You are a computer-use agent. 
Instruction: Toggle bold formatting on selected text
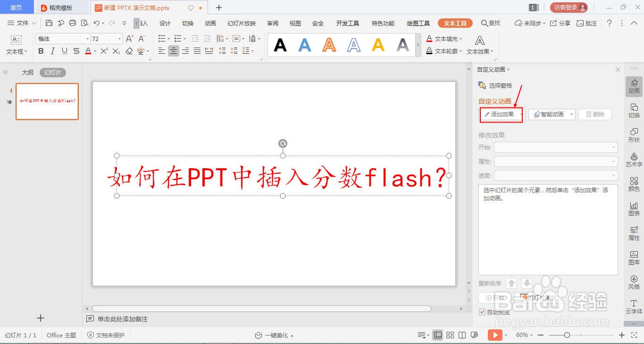[41, 51]
